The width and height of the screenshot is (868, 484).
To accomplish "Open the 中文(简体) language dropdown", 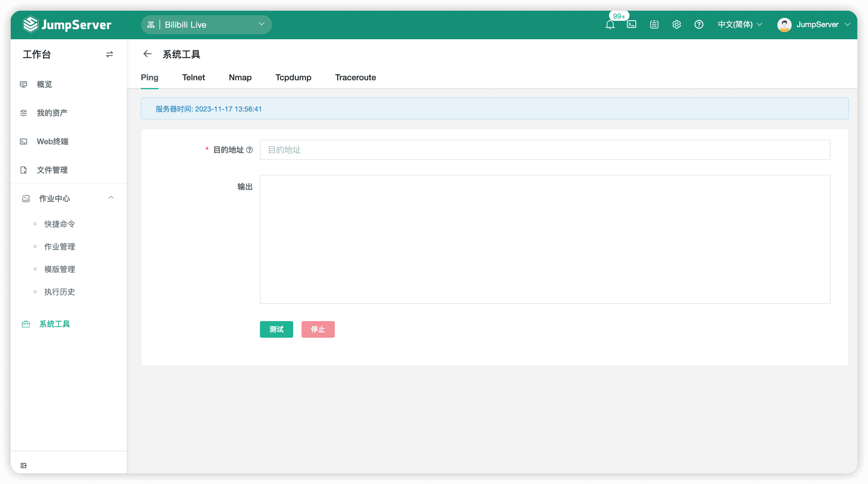I will click(x=740, y=25).
